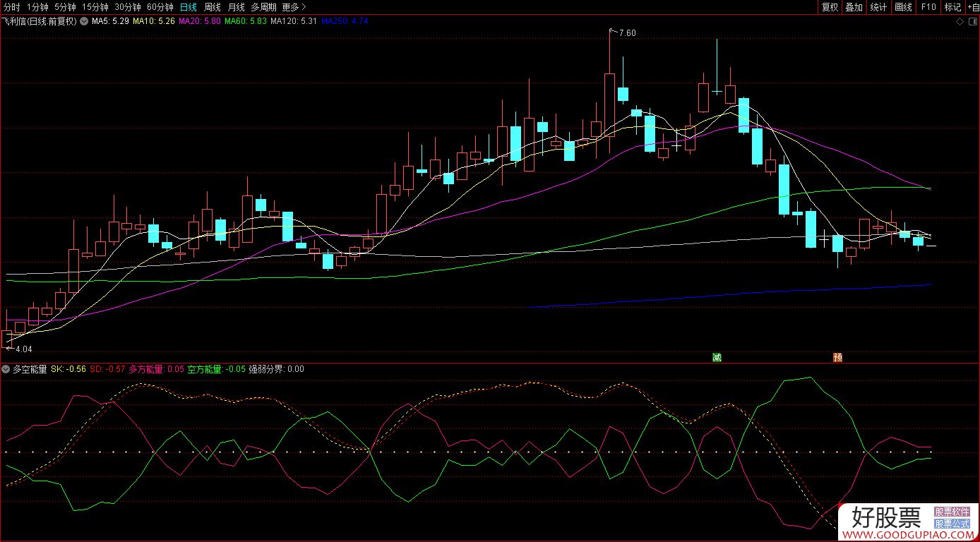980x542 pixels.
Task: Click MA250: 4.74 label
Action: (x=345, y=21)
